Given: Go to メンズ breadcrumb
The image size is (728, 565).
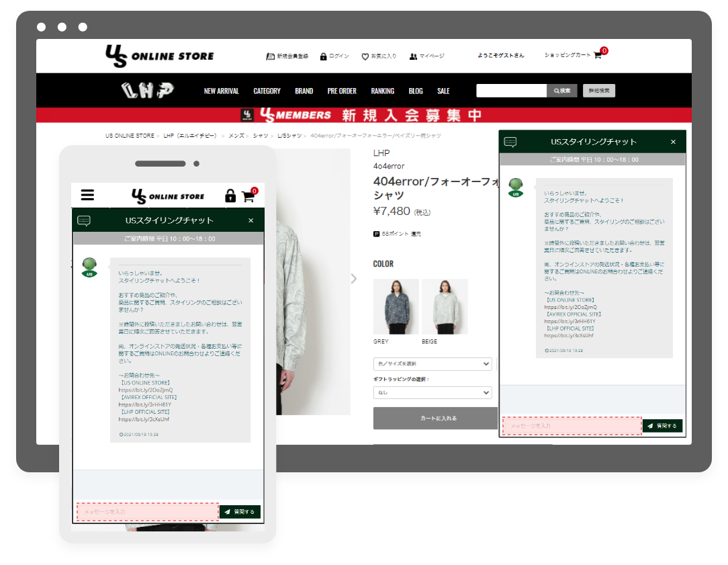Looking at the screenshot, I should (x=236, y=136).
